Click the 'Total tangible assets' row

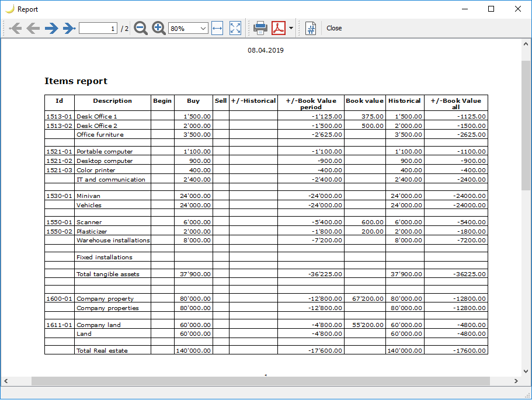[x=266, y=274]
